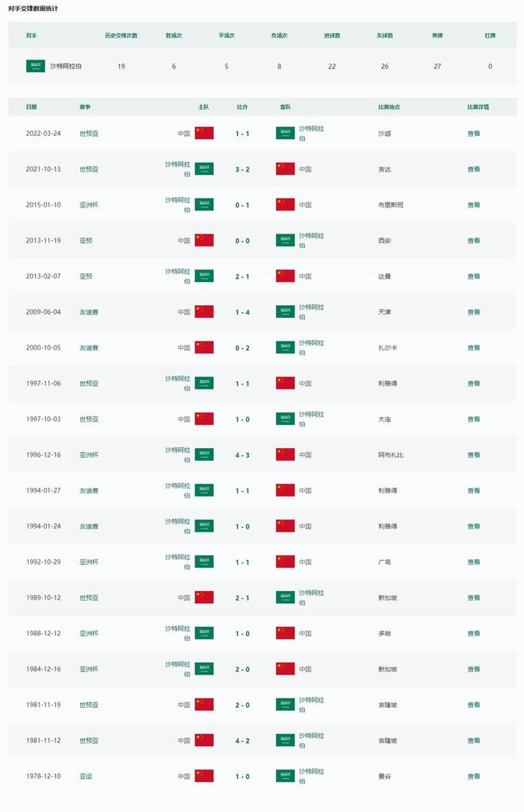
Task: Click the 1 - 4 score of 2009 match
Action: click(x=242, y=312)
